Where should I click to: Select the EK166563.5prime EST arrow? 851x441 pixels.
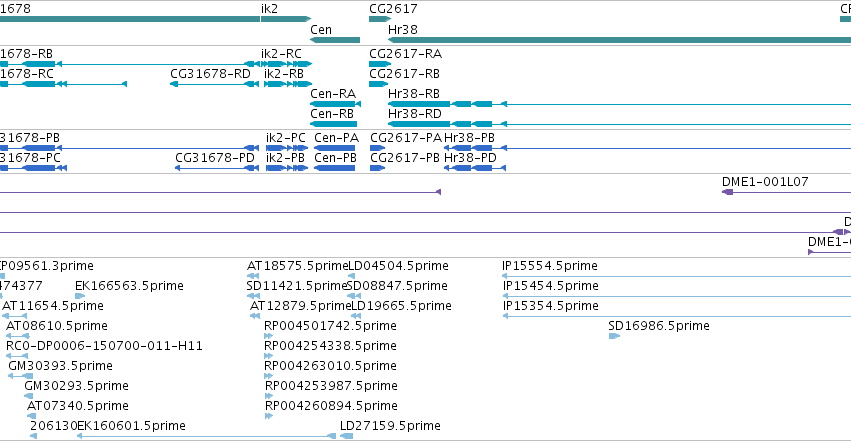80,296
